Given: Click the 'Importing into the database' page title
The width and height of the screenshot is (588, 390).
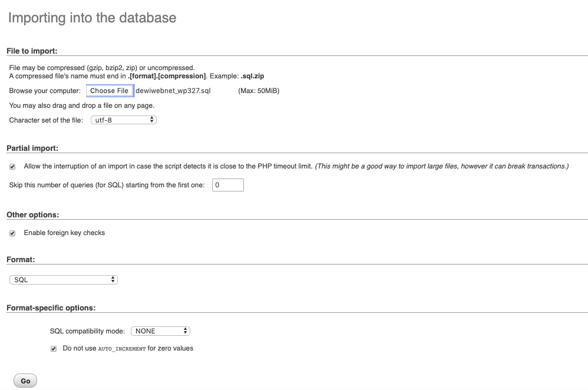Looking at the screenshot, I should 92,18.
